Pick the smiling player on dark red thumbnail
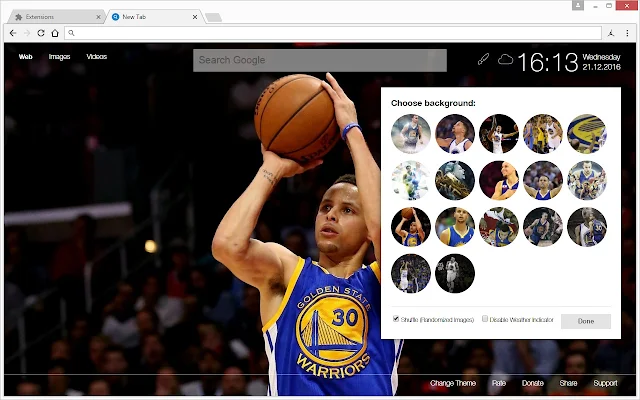This screenshot has height=400, width=640. [499, 180]
